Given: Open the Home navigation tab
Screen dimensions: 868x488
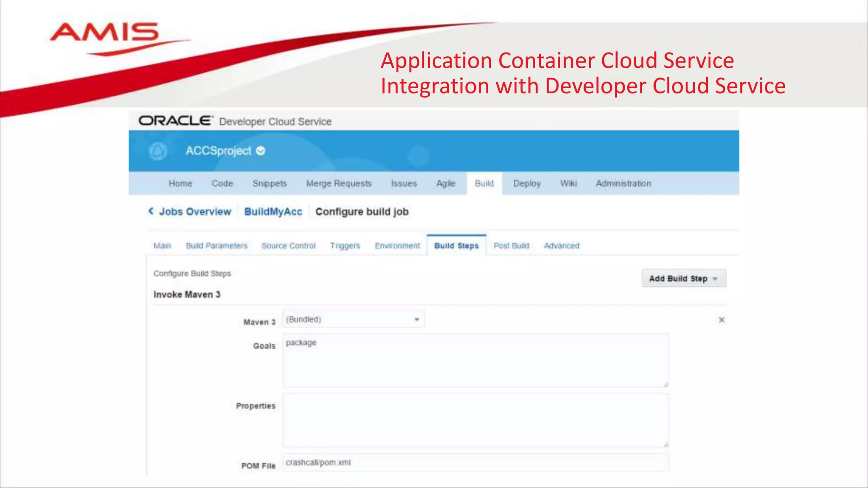Looking at the screenshot, I should pos(181,183).
